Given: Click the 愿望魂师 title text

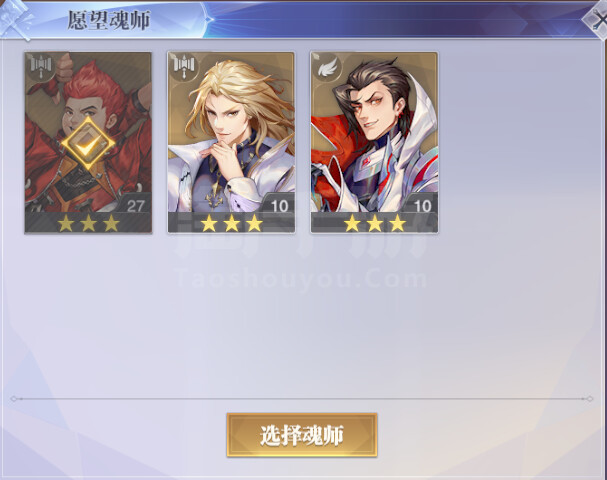Looking at the screenshot, I should click(x=109, y=20).
